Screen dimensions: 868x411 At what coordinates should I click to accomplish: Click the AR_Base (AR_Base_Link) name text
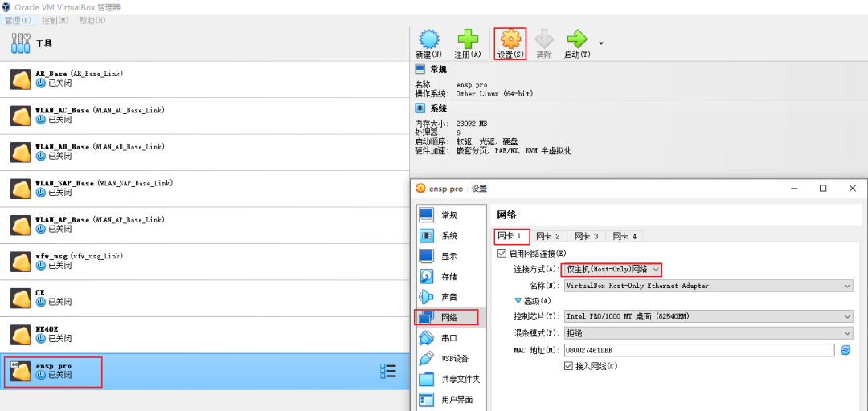(x=79, y=74)
